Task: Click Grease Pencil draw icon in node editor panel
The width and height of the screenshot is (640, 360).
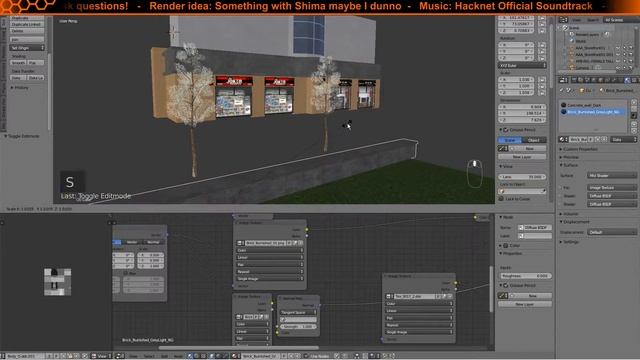Action: [503, 296]
